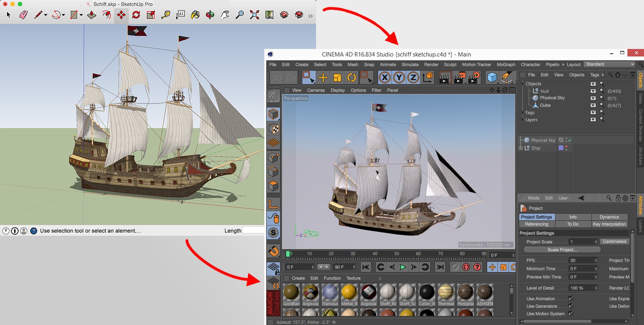644x325 pixels.
Task: Jump to the end of the animation
Action: 440,267
